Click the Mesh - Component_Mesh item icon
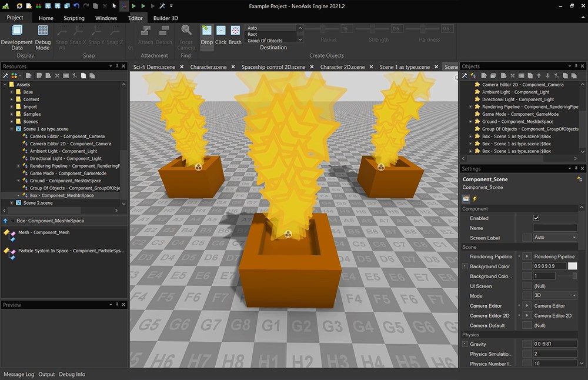This screenshot has height=380, width=588. coord(9,235)
